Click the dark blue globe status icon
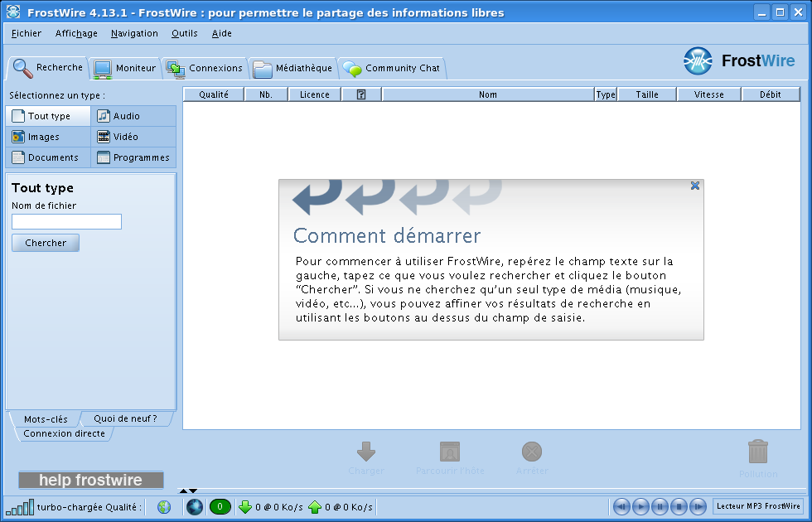Image resolution: width=812 pixels, height=522 pixels. 195,507
